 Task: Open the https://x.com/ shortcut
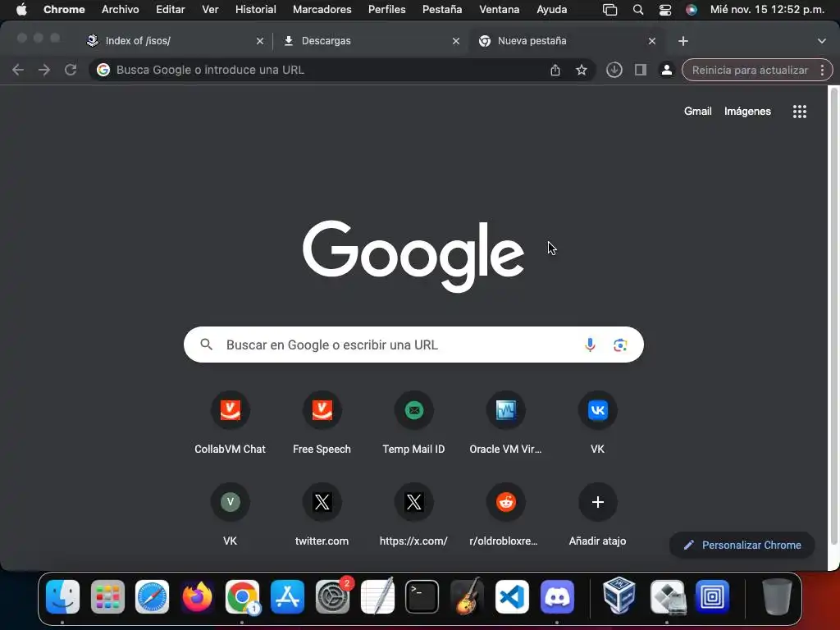coord(413,515)
